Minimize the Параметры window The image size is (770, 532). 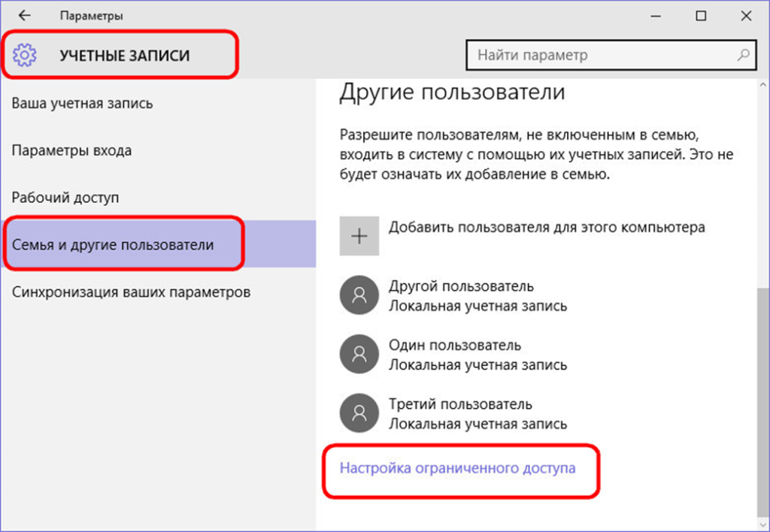(656, 16)
